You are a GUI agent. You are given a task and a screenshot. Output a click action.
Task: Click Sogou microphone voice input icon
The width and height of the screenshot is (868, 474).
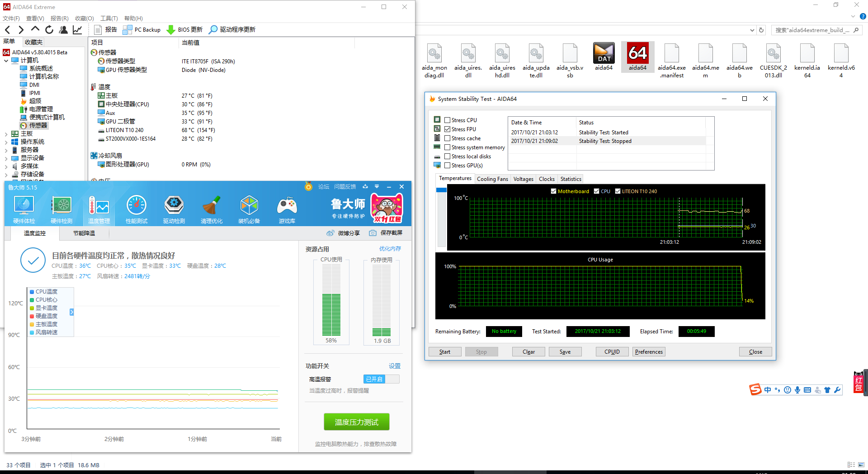(x=797, y=390)
